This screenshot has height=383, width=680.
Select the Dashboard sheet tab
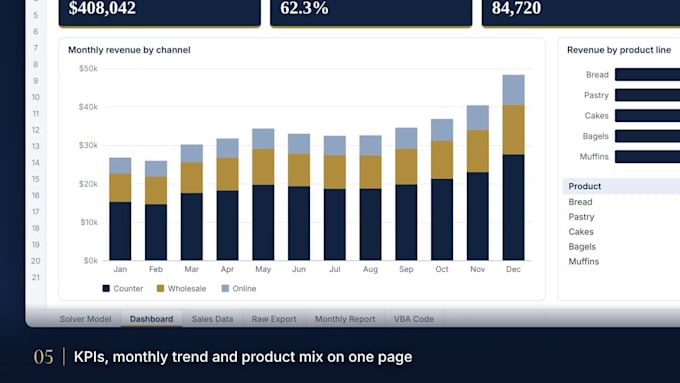(x=151, y=319)
